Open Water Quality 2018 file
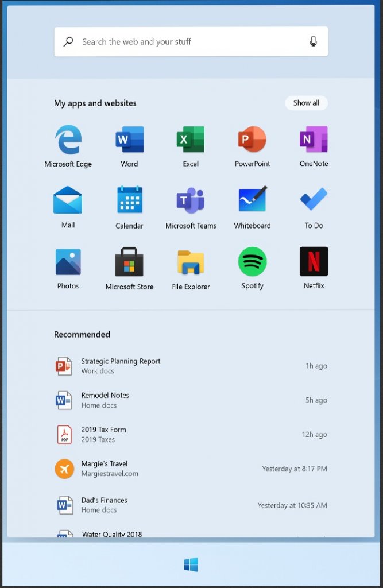 click(112, 534)
